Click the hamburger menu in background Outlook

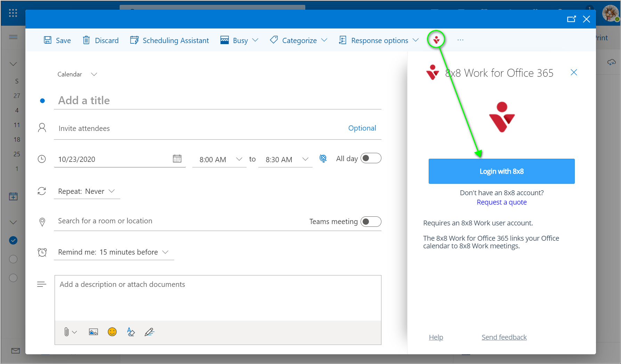[13, 37]
